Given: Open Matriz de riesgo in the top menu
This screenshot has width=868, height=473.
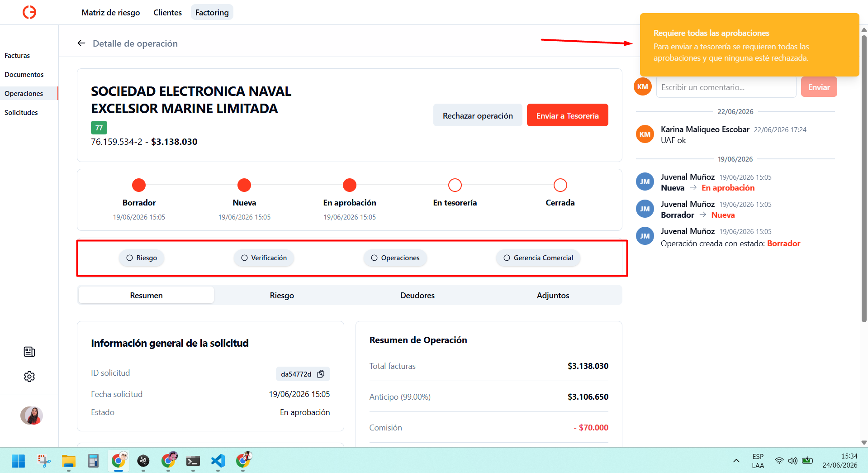Looking at the screenshot, I should [111, 13].
